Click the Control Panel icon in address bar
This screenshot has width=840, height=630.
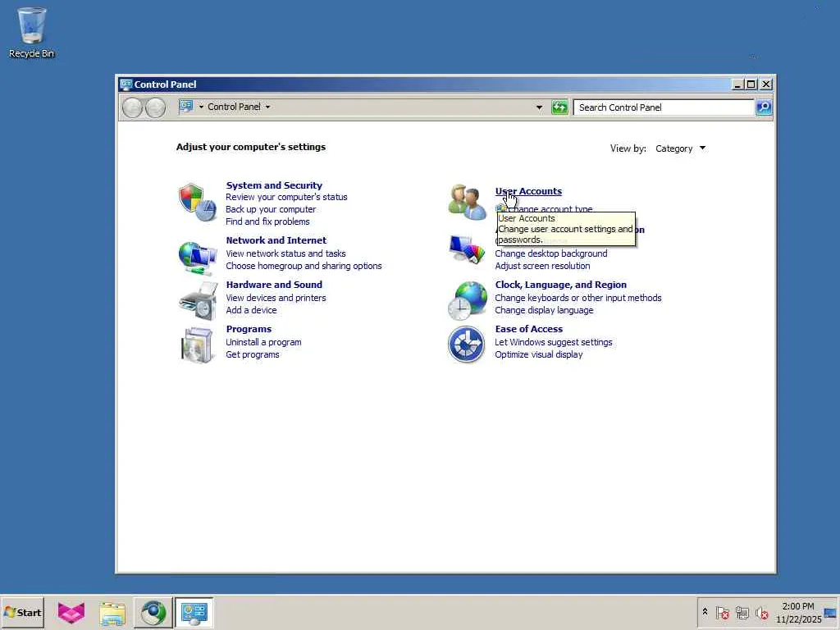pyautogui.click(x=186, y=106)
